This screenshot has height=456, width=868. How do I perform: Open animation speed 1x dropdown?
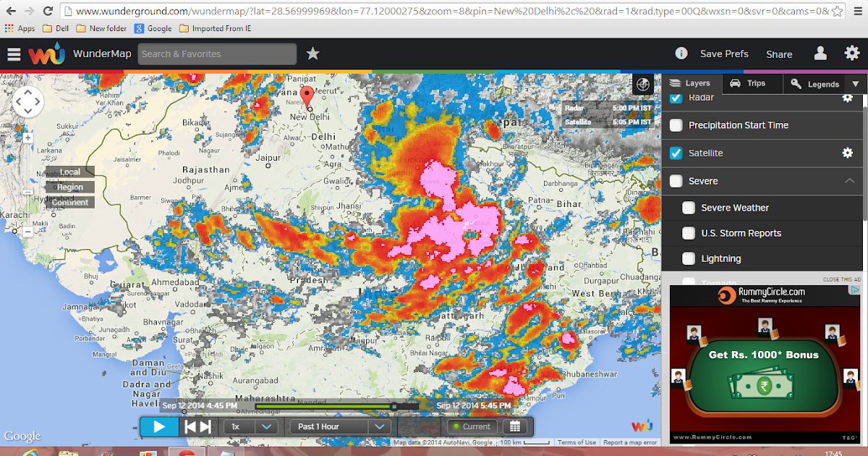coord(251,426)
